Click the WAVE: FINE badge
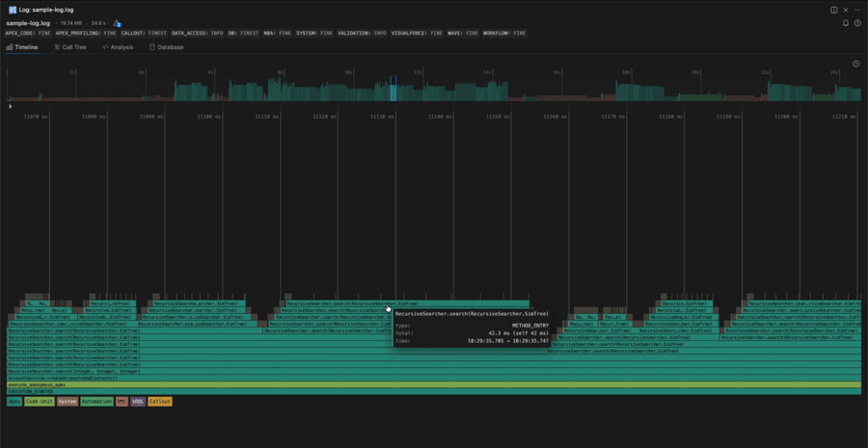Image resolution: width=868 pixels, height=448 pixels. (463, 33)
